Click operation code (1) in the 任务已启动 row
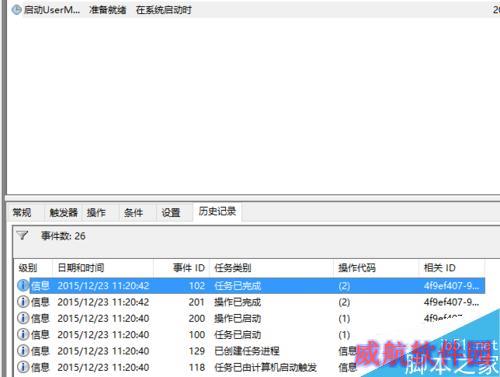Viewport: 500px width, 377px height. pos(344,335)
